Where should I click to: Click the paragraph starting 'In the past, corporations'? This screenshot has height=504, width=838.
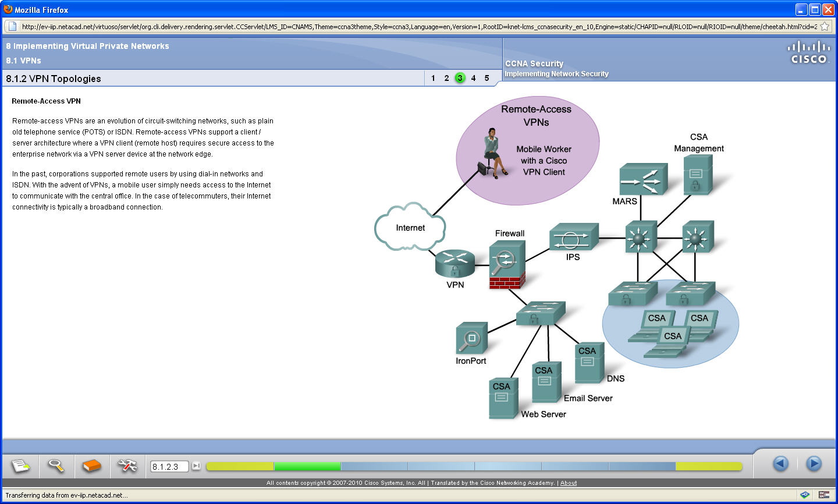pos(142,190)
